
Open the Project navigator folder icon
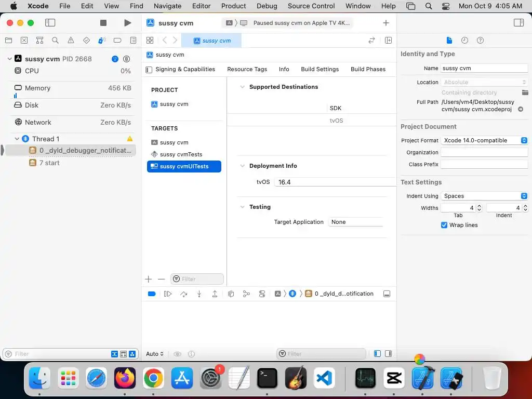click(8, 41)
